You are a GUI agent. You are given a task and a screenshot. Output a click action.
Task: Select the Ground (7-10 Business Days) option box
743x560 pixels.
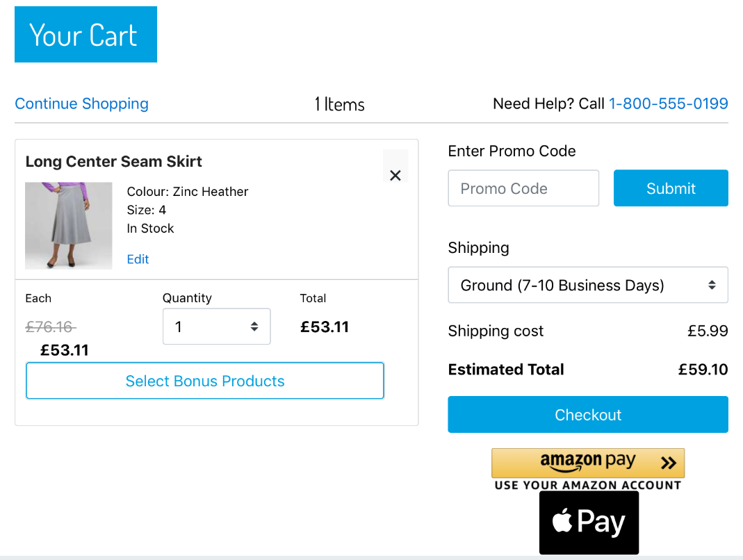pyautogui.click(x=588, y=285)
